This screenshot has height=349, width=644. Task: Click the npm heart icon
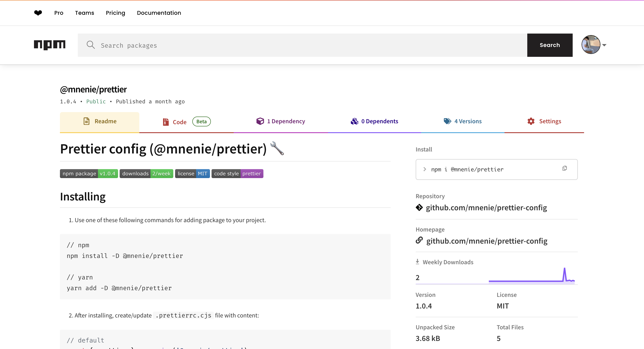(x=38, y=13)
